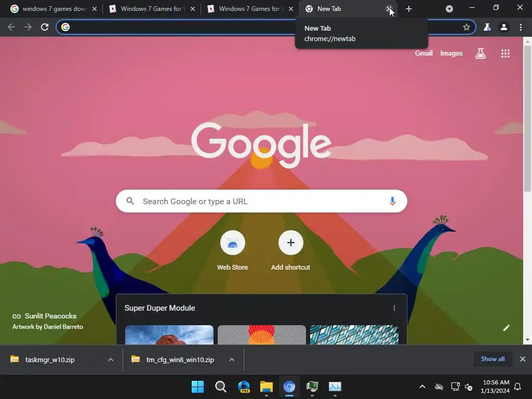The height and width of the screenshot is (399, 532).
Task: Focus the address bar
Action: pos(265,27)
